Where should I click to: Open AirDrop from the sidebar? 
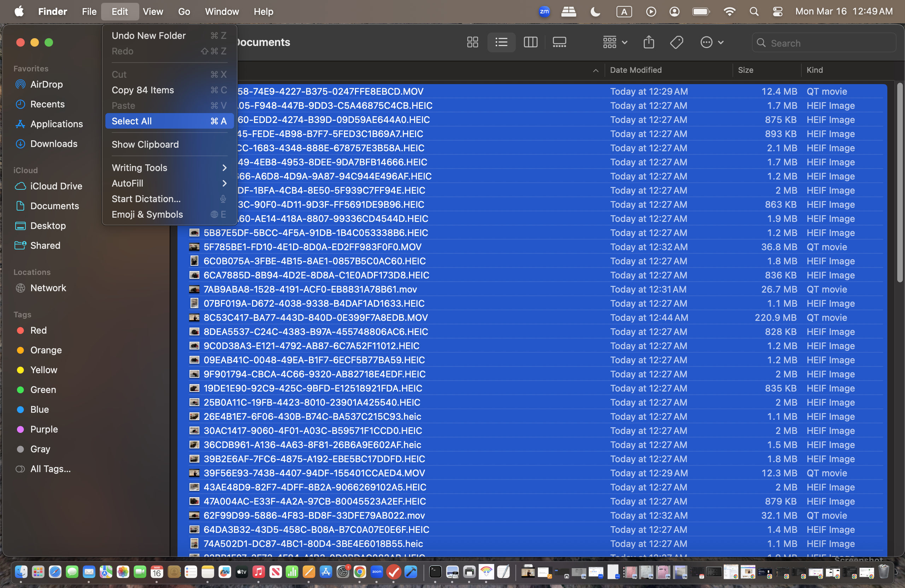click(x=46, y=84)
